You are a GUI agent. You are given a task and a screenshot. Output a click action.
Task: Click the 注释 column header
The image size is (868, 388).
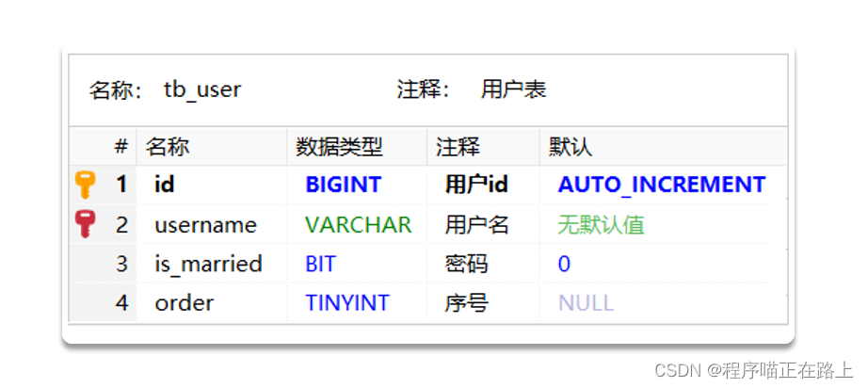(483, 147)
